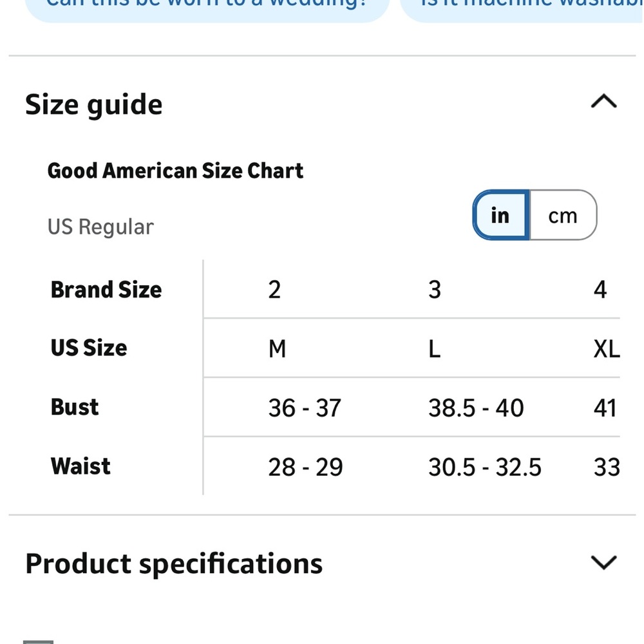Tap the 'Is it machine washable' suggestion chip
The image size is (644, 644).
click(x=522, y=8)
